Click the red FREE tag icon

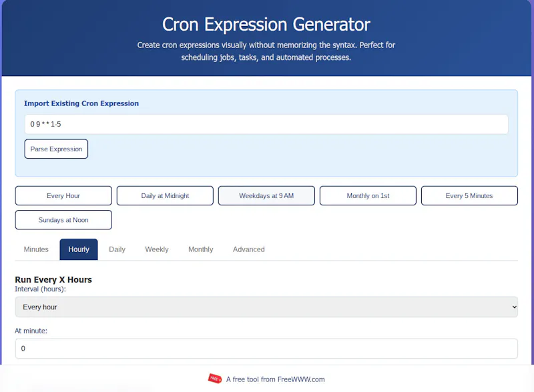pyautogui.click(x=214, y=379)
